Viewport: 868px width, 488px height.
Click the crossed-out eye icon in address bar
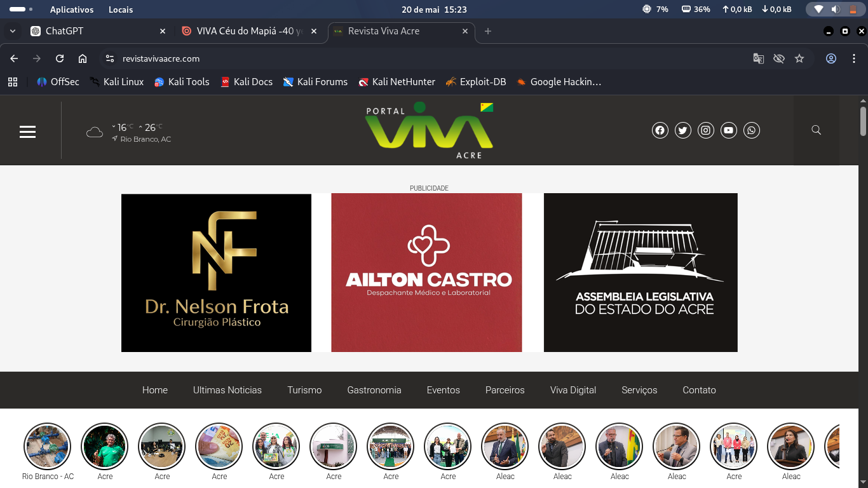pyautogui.click(x=779, y=58)
